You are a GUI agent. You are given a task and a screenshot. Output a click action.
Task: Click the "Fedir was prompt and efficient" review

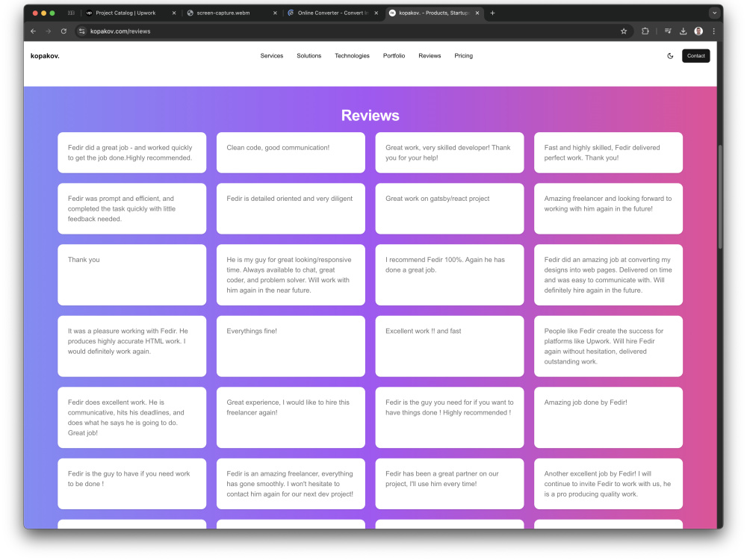pos(132,208)
